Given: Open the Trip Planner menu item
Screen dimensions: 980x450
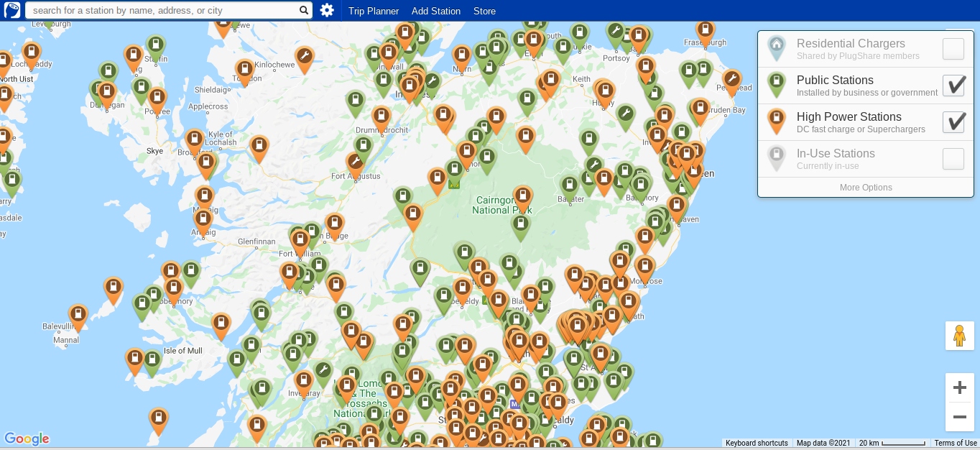Looking at the screenshot, I should 374,11.
